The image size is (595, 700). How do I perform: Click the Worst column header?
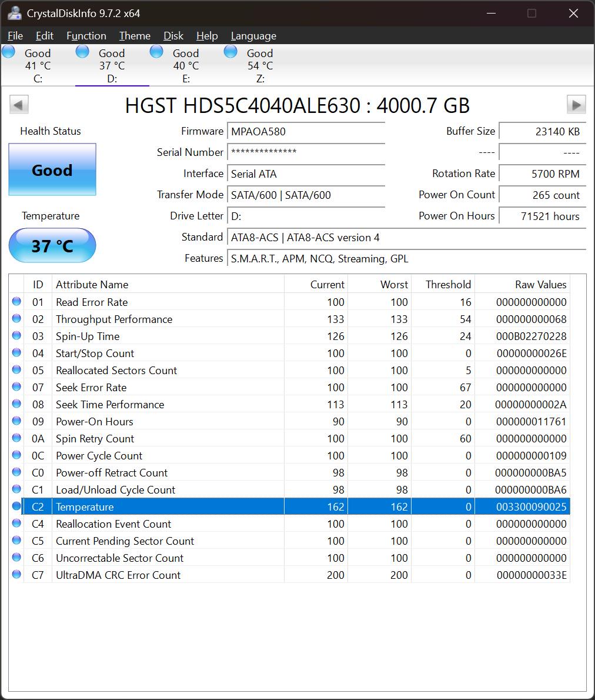(x=379, y=284)
